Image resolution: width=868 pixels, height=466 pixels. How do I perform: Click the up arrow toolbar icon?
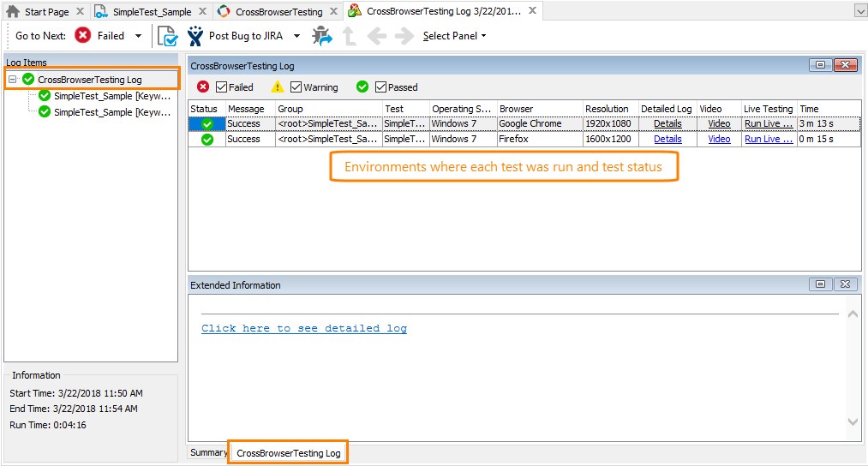350,36
